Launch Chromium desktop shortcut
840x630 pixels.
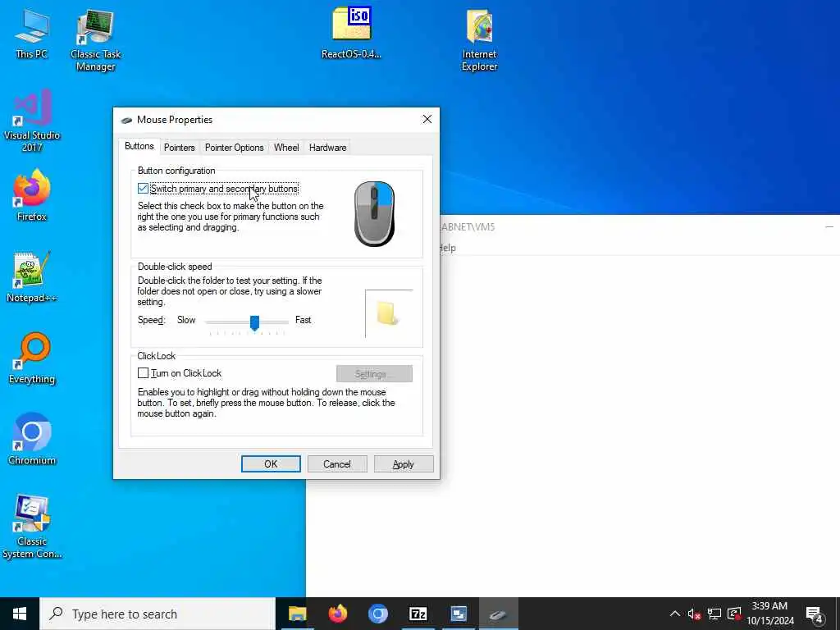[x=32, y=439]
